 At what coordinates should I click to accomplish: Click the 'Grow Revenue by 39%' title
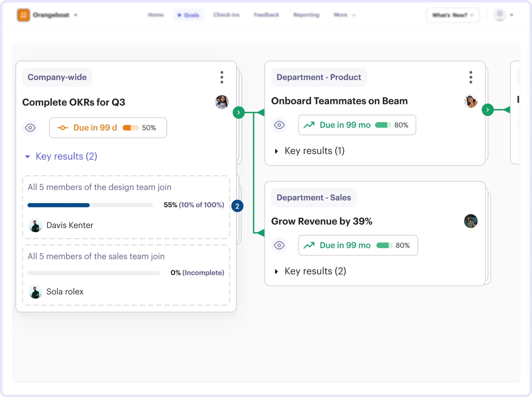322,221
